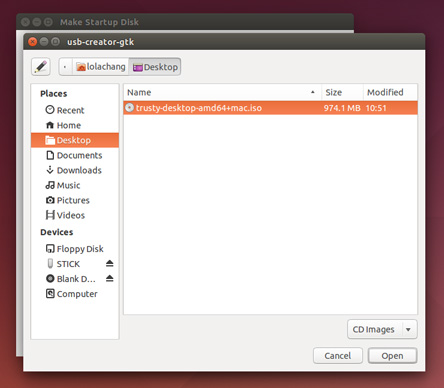The width and height of the screenshot is (444, 388).
Task: Click the root path dot button
Action: pyautogui.click(x=65, y=67)
